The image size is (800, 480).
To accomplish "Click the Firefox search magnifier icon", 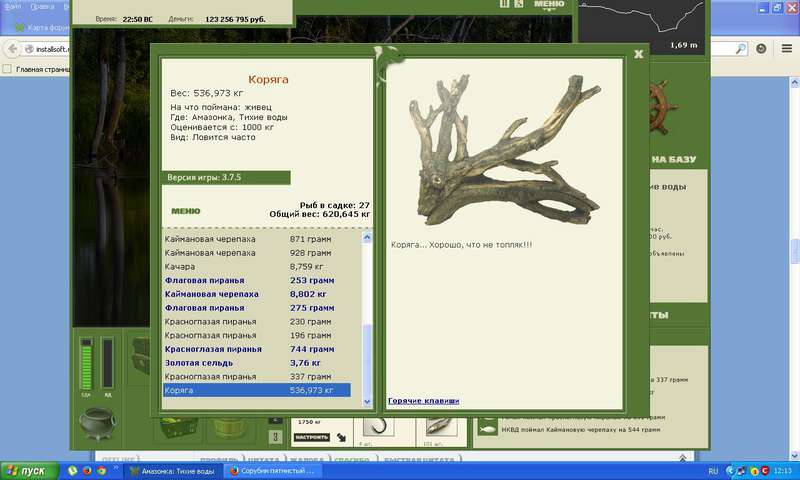I will click(740, 48).
